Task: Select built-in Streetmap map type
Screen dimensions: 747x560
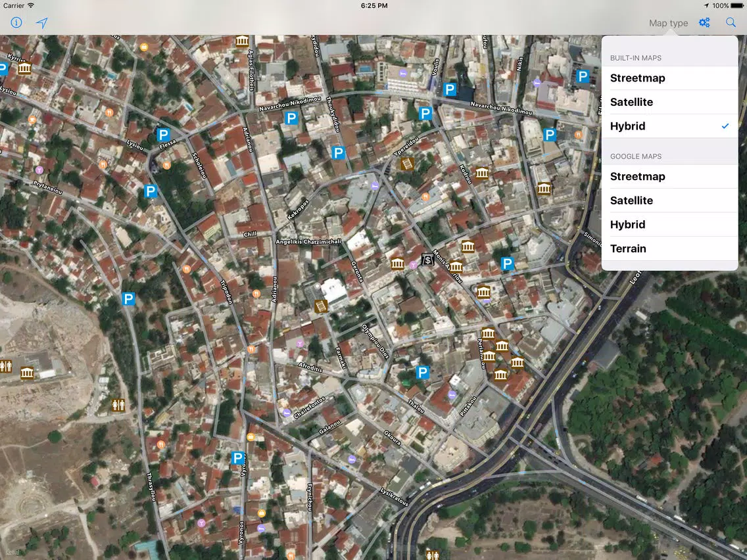Action: click(670, 78)
